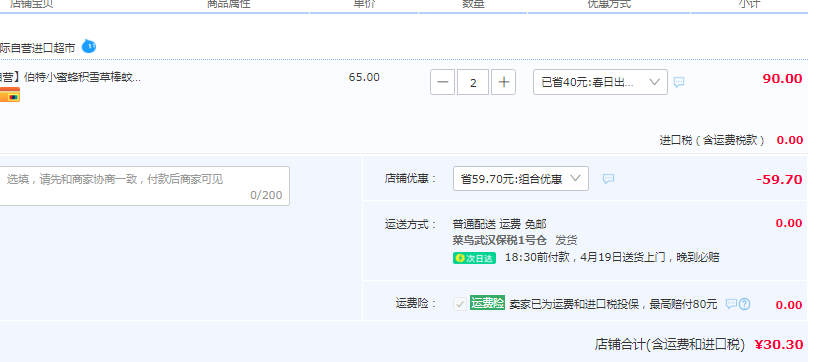Click the comment icon in the 运费险 row
829x362 pixels.
pos(731,304)
